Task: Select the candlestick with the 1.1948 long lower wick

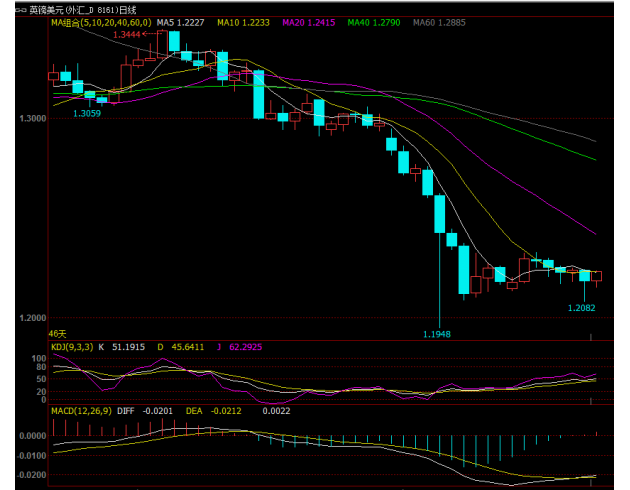Action: (440, 214)
